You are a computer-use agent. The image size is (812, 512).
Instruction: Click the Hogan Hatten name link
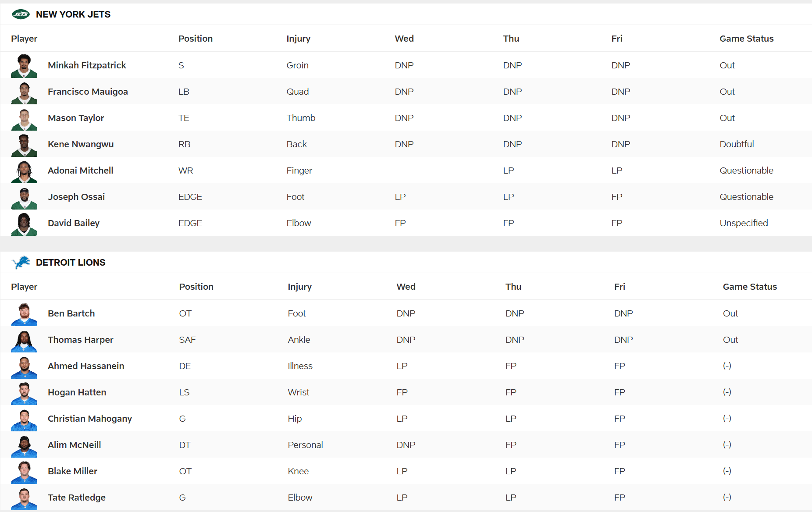[77, 392]
